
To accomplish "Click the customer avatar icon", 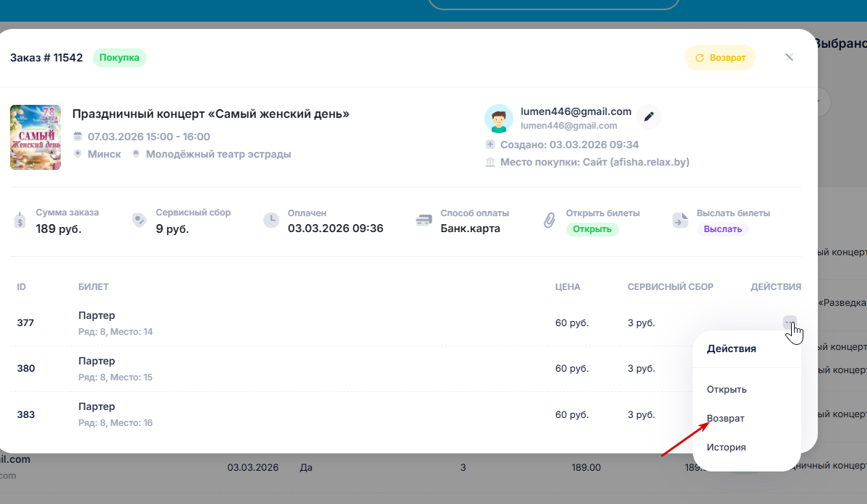I will (499, 119).
